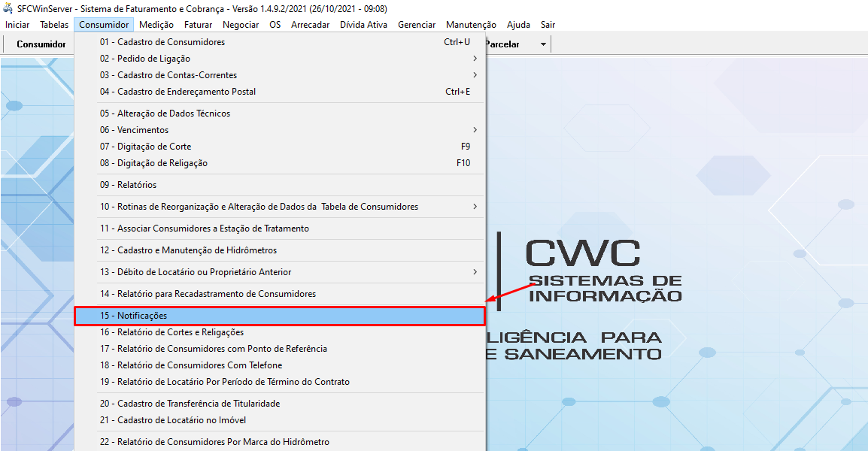
Task: Expand Rotinas de Reorganização e Alteração submenu
Action: coord(475,207)
